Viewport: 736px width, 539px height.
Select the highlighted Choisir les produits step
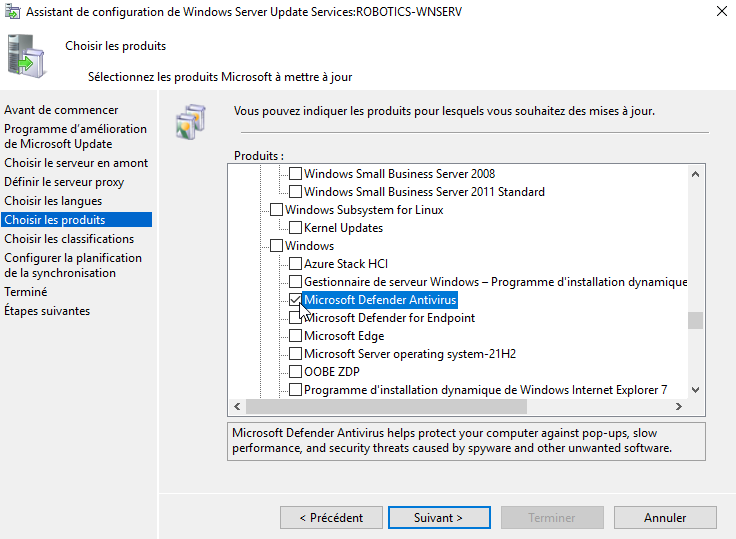click(x=77, y=220)
